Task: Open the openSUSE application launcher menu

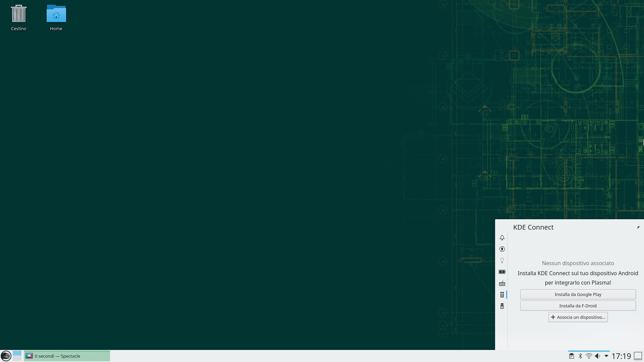Action: [x=6, y=356]
